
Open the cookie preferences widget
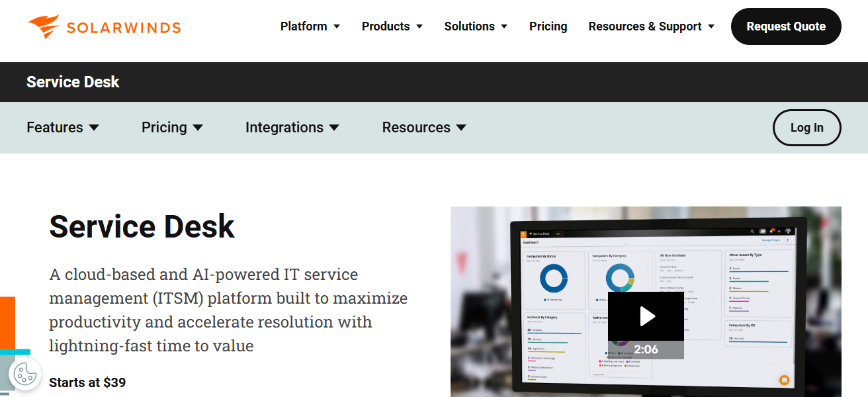pos(25,375)
